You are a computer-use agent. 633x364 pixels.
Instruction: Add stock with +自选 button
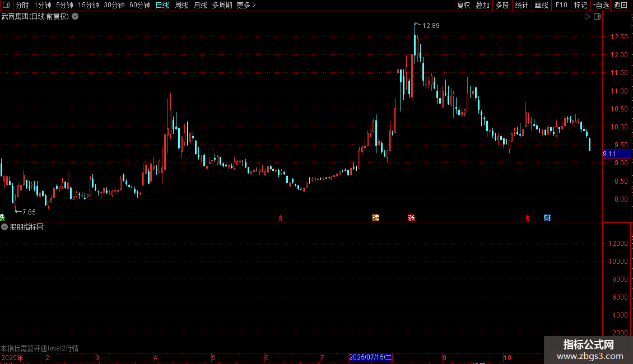(x=601, y=5)
